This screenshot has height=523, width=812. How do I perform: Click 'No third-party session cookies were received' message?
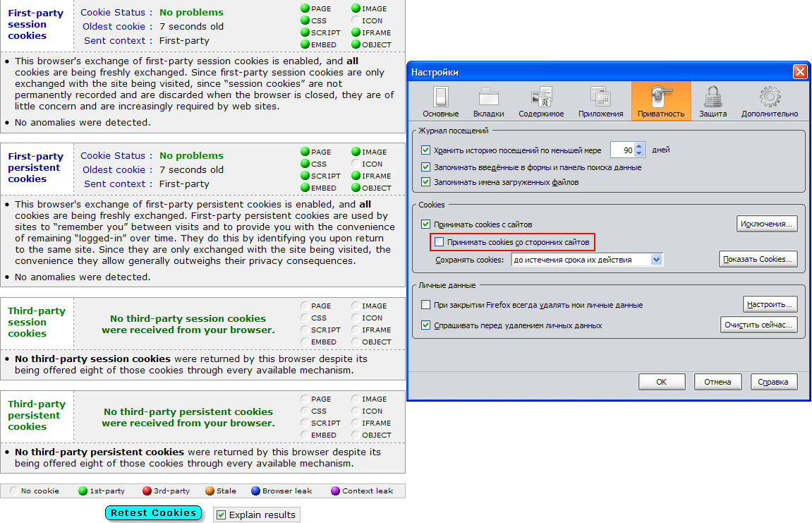[188, 324]
